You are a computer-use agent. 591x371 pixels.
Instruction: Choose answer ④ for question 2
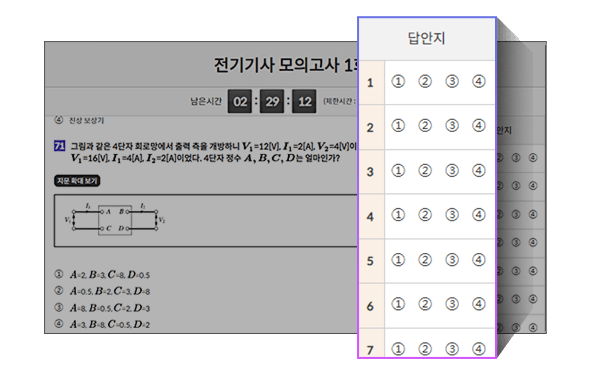(479, 126)
